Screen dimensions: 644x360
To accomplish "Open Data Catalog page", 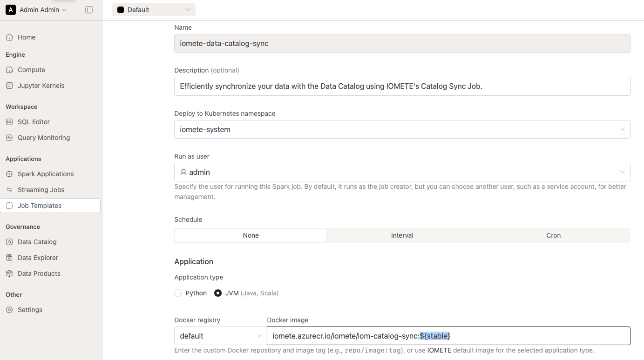I will 50,242.
